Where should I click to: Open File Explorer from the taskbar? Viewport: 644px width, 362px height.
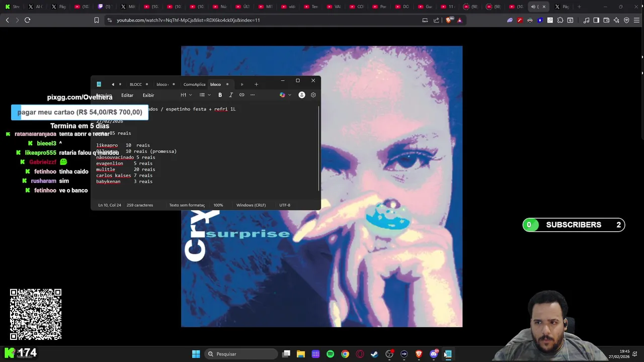click(301, 354)
